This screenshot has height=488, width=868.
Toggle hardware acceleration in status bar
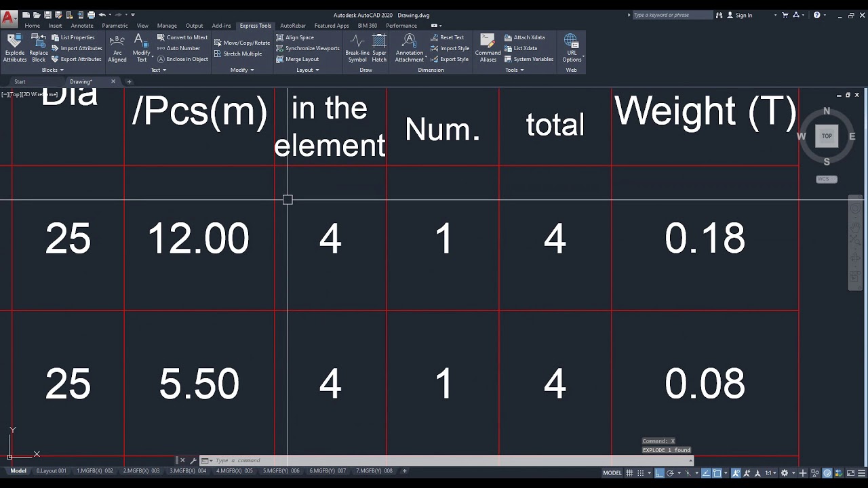(x=828, y=473)
